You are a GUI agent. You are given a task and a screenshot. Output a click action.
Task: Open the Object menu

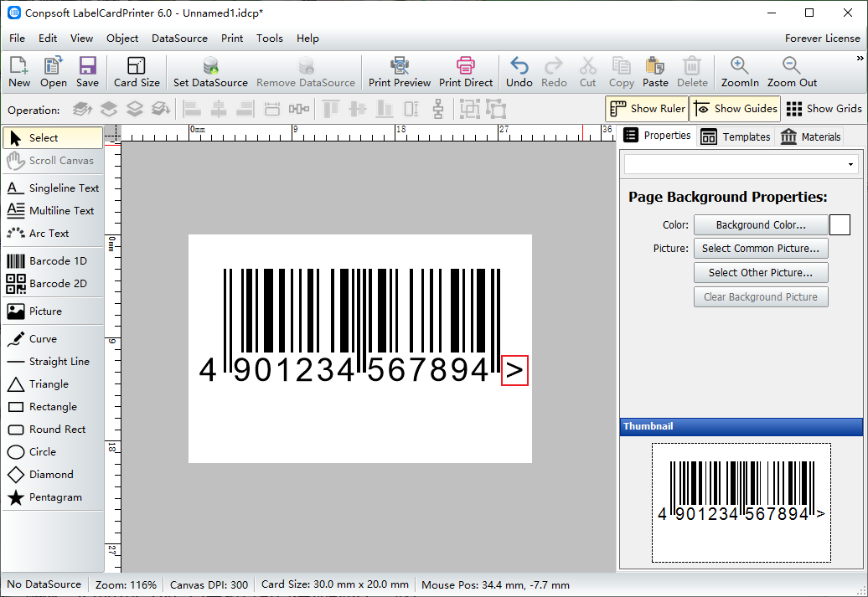tap(122, 39)
